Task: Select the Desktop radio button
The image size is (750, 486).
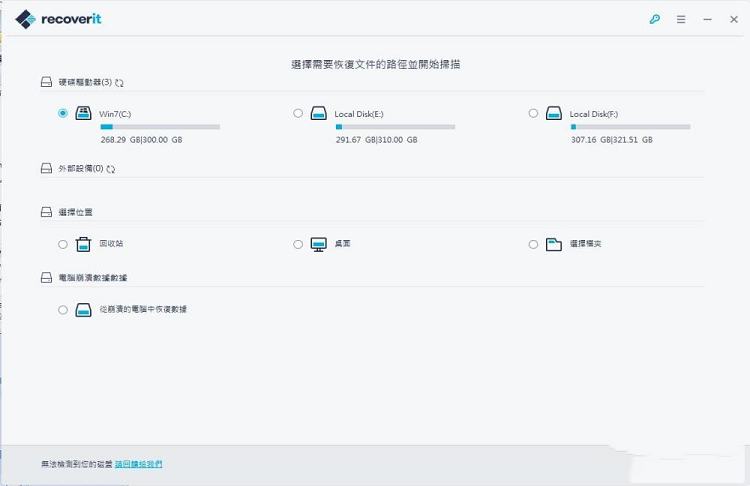Action: tap(298, 244)
